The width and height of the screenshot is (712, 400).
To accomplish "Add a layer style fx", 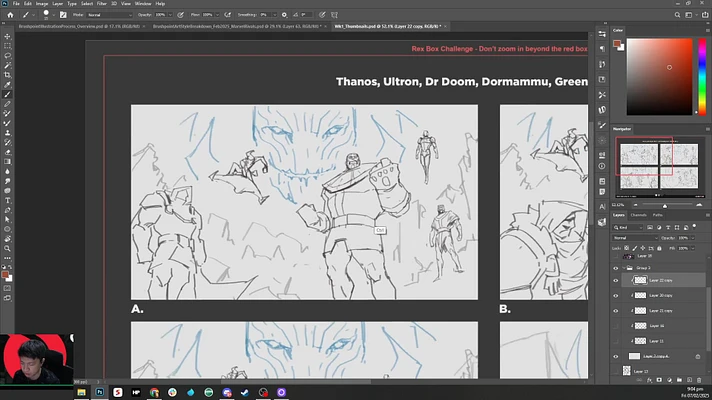I will [x=649, y=380].
